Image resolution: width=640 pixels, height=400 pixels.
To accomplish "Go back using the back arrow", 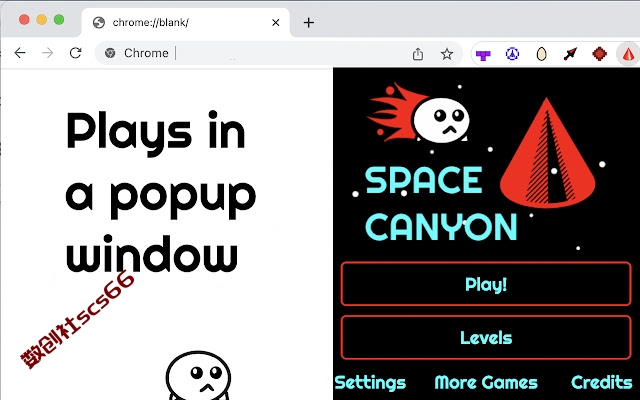I will [x=20, y=53].
